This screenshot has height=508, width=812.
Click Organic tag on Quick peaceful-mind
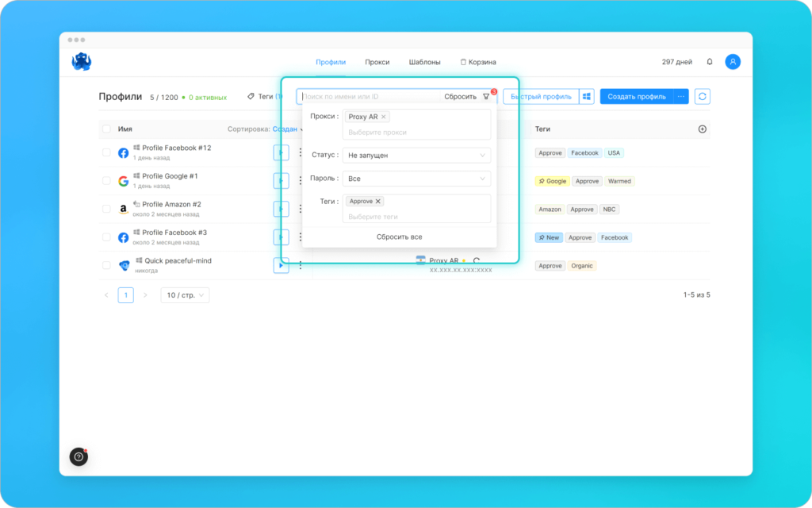581,266
